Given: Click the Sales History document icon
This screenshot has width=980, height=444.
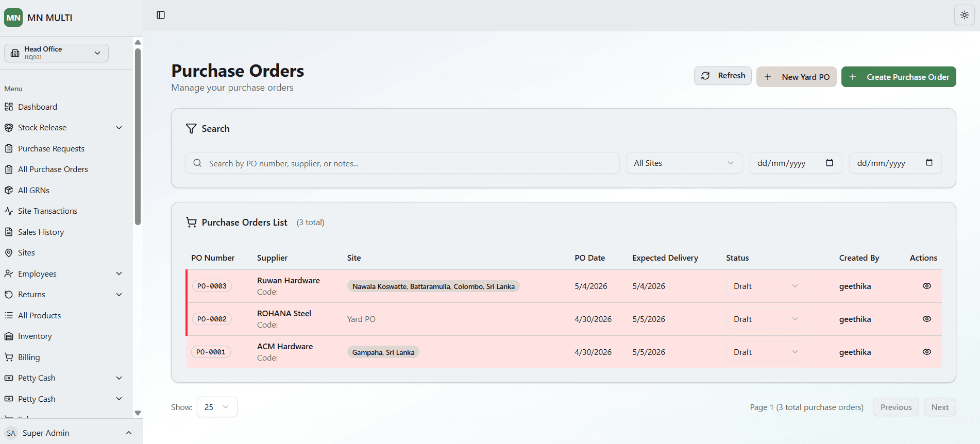Looking at the screenshot, I should [9, 232].
